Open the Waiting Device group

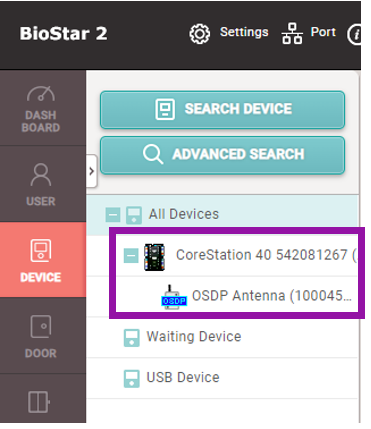(194, 337)
